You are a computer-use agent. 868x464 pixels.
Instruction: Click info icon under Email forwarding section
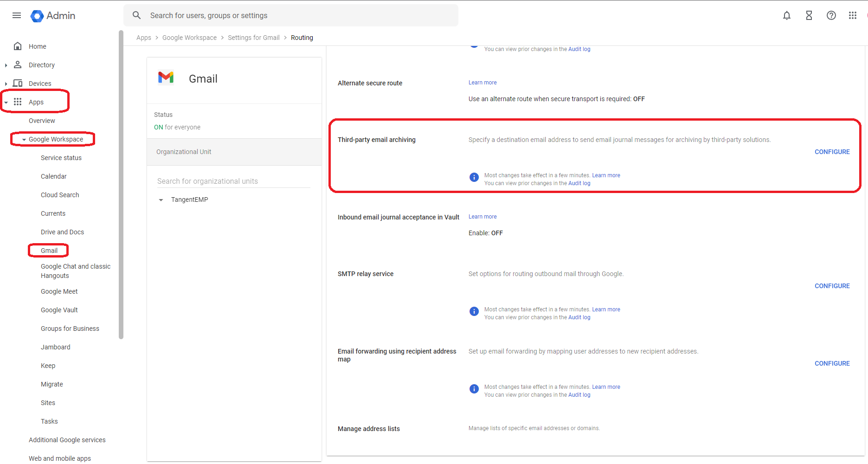click(x=474, y=389)
